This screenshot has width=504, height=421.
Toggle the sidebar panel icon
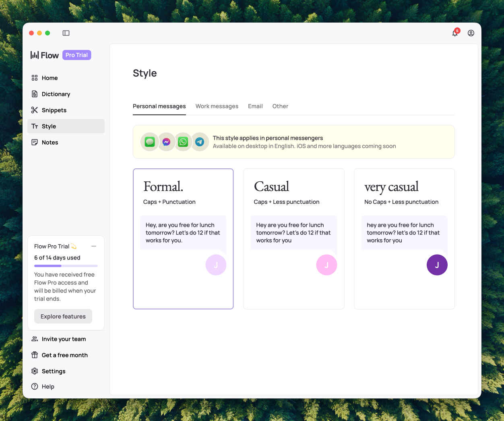tap(66, 33)
